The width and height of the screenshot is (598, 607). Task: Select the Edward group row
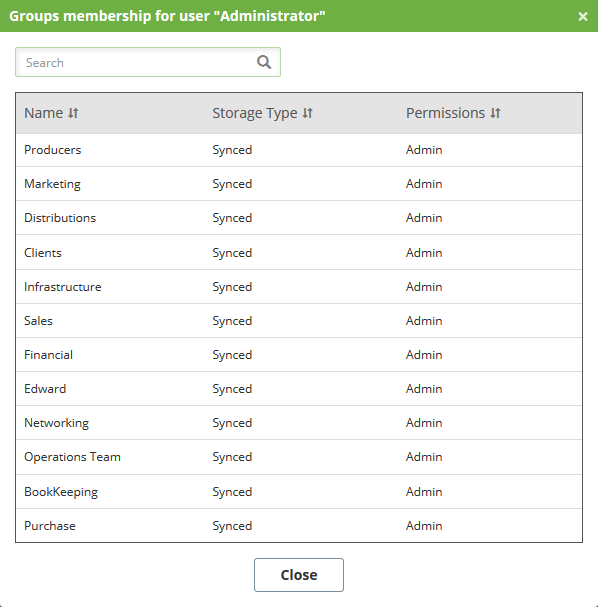(x=299, y=389)
